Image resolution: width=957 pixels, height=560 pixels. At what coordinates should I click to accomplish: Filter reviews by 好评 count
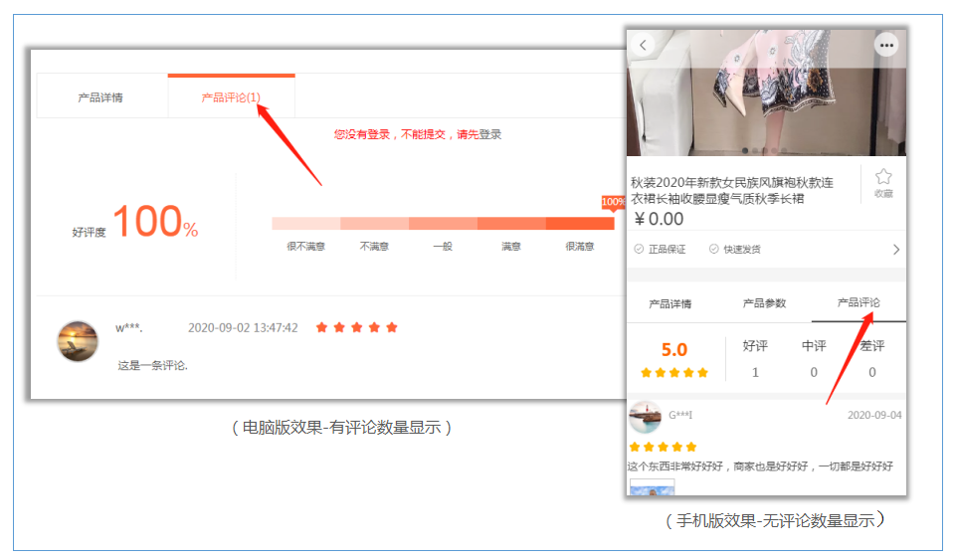tap(755, 359)
